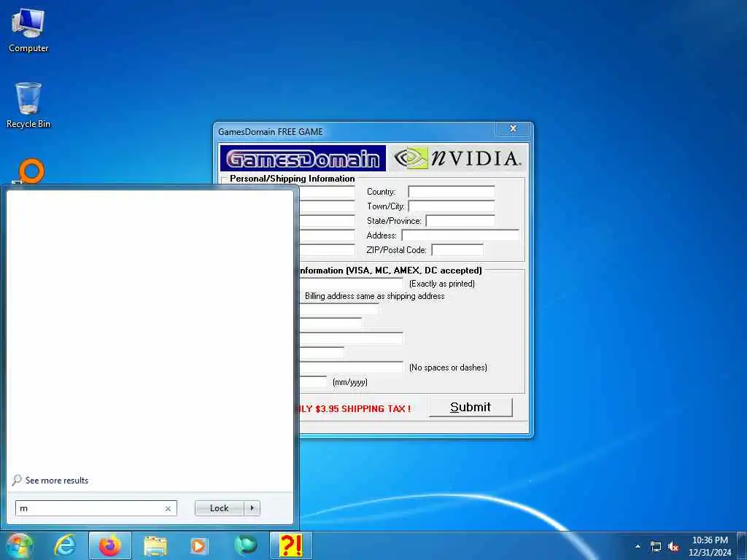Image resolution: width=747 pixels, height=560 pixels.
Task: Open the clock showing 10:36 PM
Action: 710,540
